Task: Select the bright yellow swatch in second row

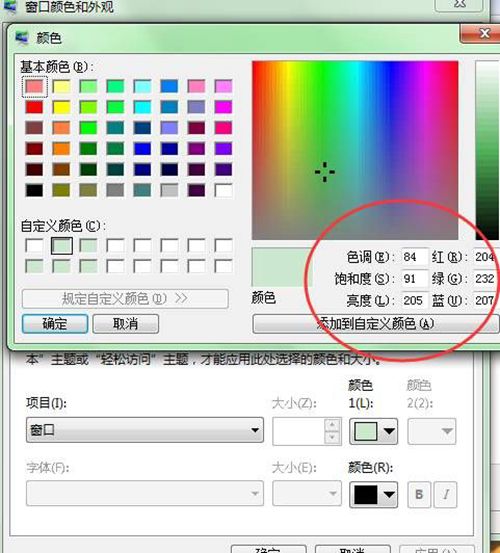Action: (x=61, y=107)
